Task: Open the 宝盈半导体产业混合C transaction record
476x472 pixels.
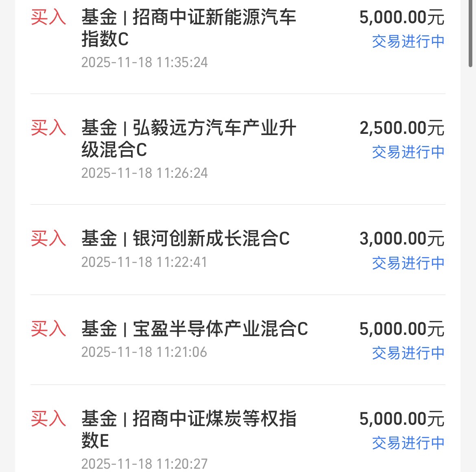Action: (x=238, y=340)
